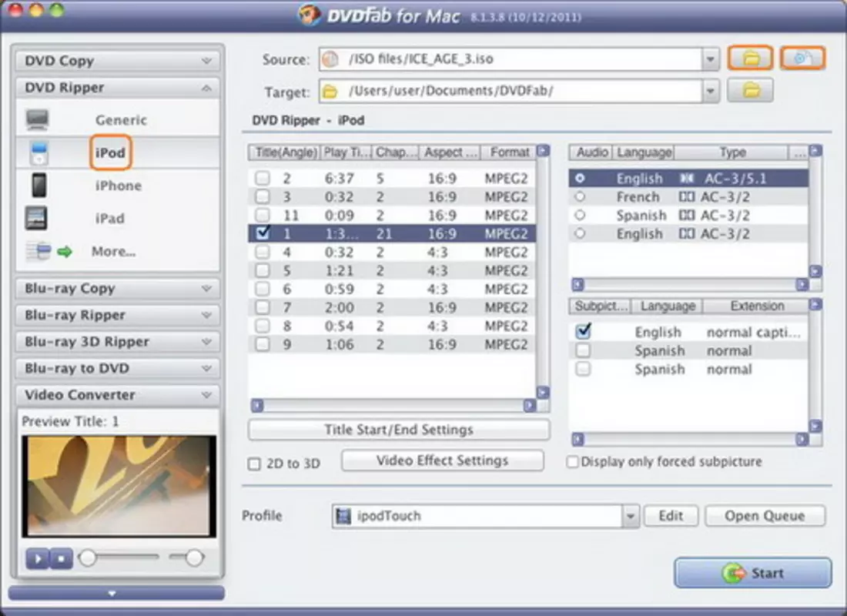The image size is (847, 616).
Task: Sort by Play Time column header
Action: [x=346, y=152]
